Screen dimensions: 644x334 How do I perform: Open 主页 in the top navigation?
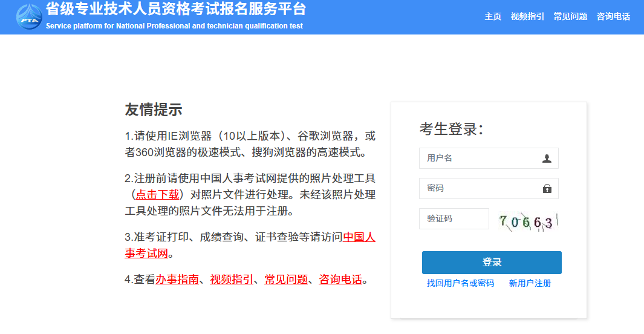[493, 17]
